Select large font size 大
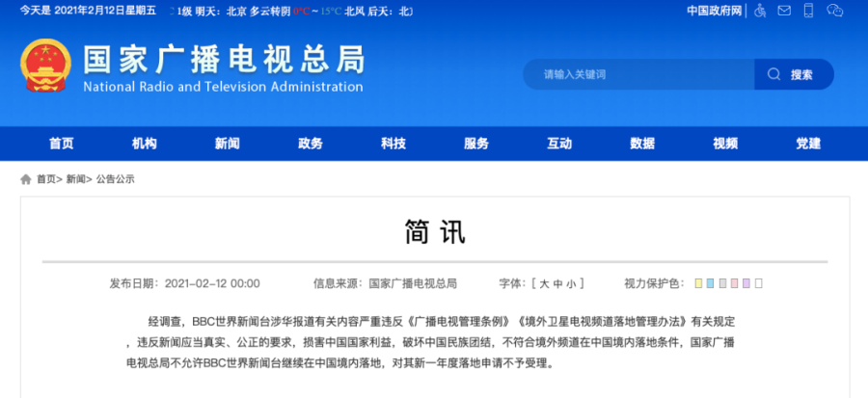Viewport: 868px width, 398px height. click(544, 284)
